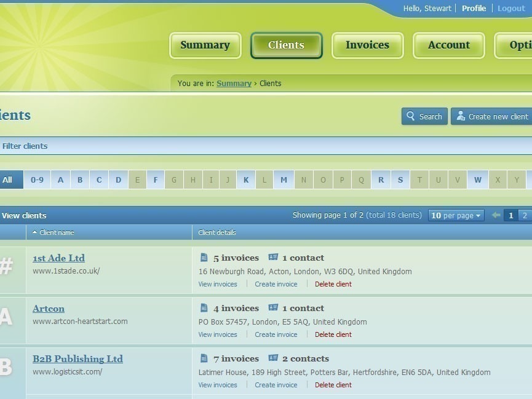Go to the Summary tab

[205, 45]
